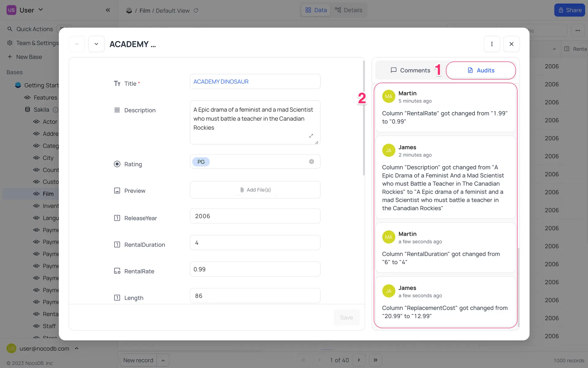Clear the PG rating value

311,161
